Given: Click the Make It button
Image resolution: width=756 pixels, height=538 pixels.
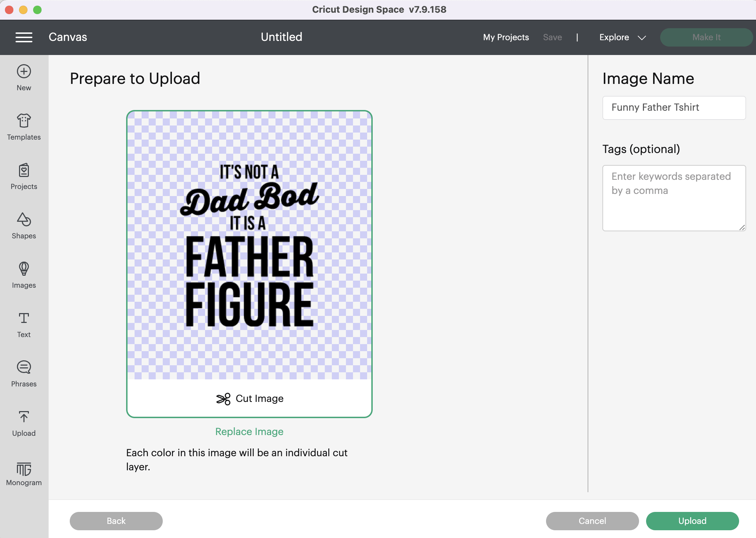Looking at the screenshot, I should coord(706,37).
